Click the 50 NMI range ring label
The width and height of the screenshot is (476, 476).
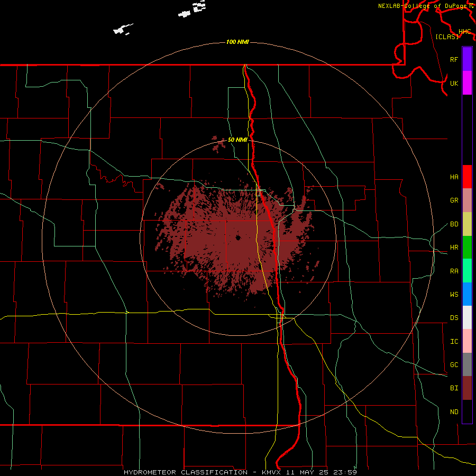(237, 140)
